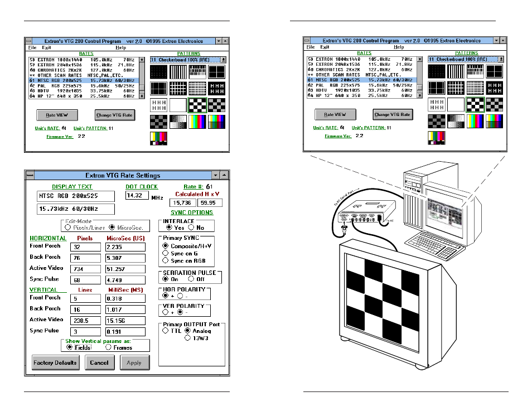Select the full color bars pattern in right Control Program window
The height and width of the screenshot is (411, 532).
coord(475,121)
